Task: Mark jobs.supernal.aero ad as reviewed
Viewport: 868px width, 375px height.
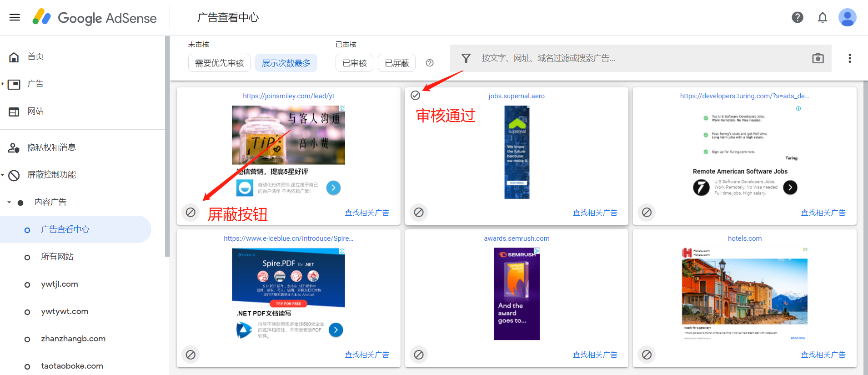Action: click(x=415, y=95)
